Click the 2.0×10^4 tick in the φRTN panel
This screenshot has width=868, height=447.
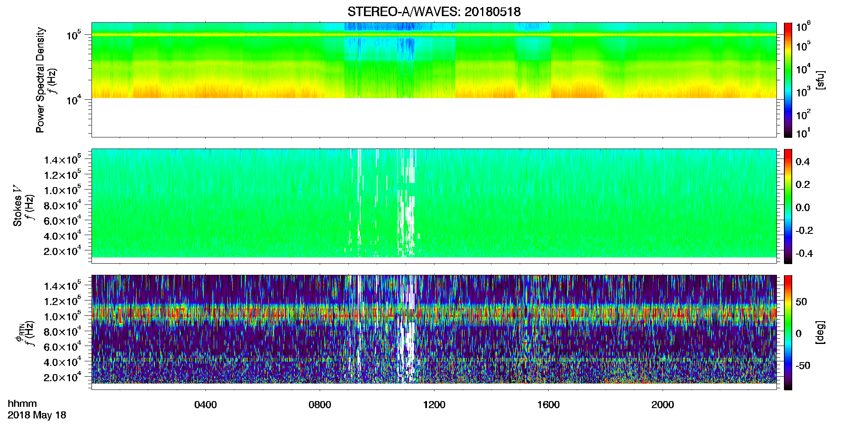tap(63, 377)
